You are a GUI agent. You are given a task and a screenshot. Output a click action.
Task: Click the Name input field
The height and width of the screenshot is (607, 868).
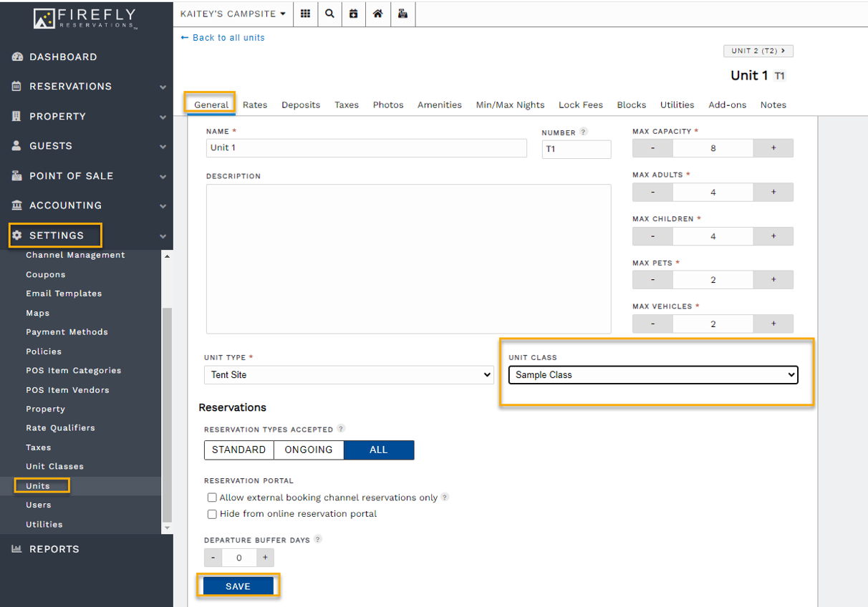tap(366, 148)
